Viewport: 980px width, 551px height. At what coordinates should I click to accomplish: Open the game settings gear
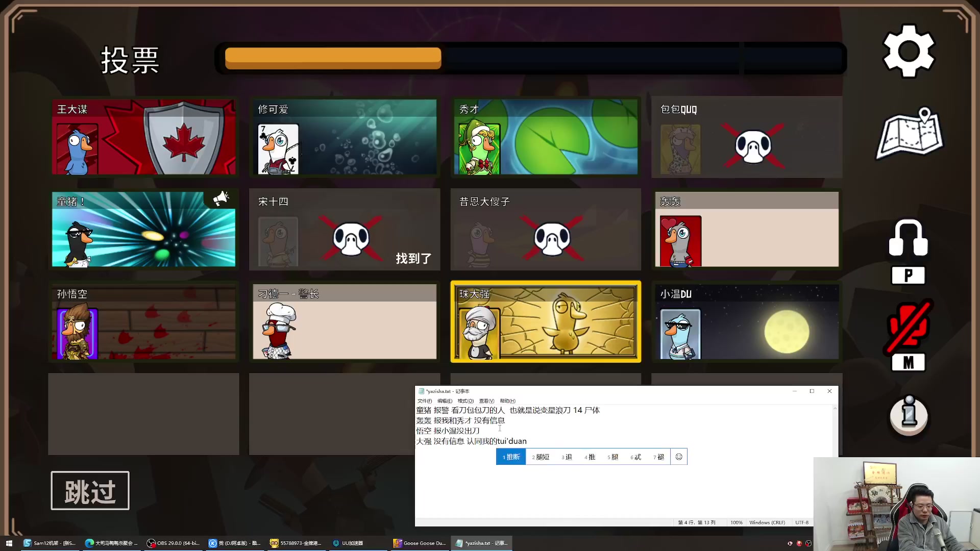click(909, 51)
